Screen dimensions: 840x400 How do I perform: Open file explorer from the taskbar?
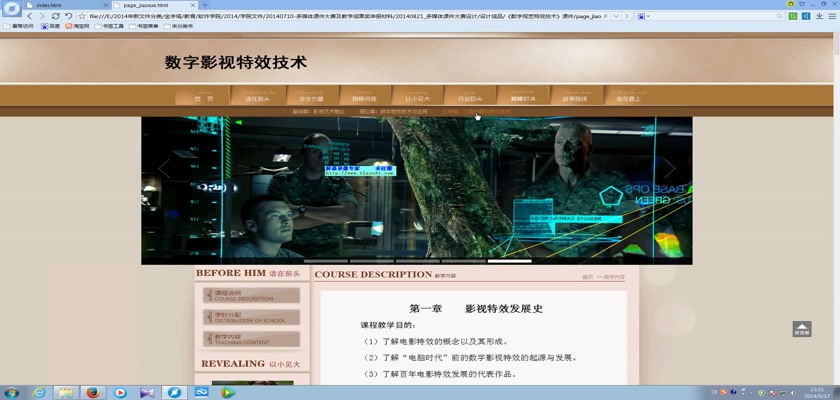(x=65, y=393)
